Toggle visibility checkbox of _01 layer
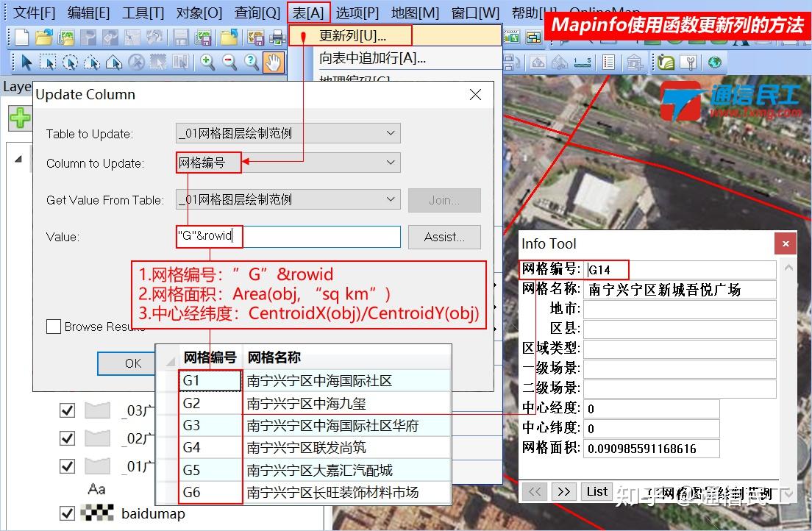The width and height of the screenshot is (812, 531). pyautogui.click(x=67, y=466)
